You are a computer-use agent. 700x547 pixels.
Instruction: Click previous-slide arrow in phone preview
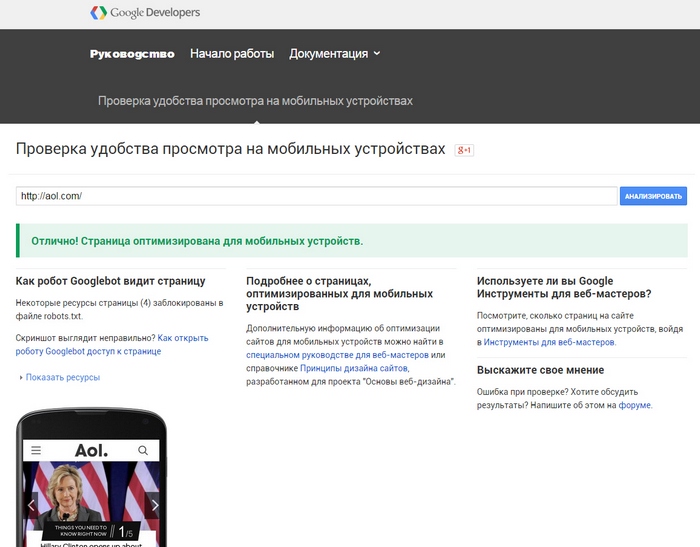click(31, 505)
